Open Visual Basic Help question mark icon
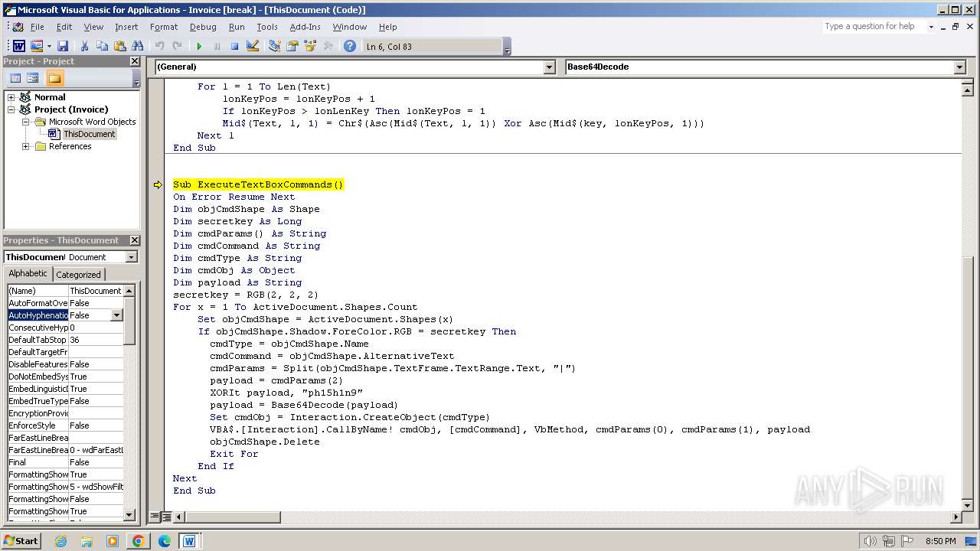 pos(350,47)
